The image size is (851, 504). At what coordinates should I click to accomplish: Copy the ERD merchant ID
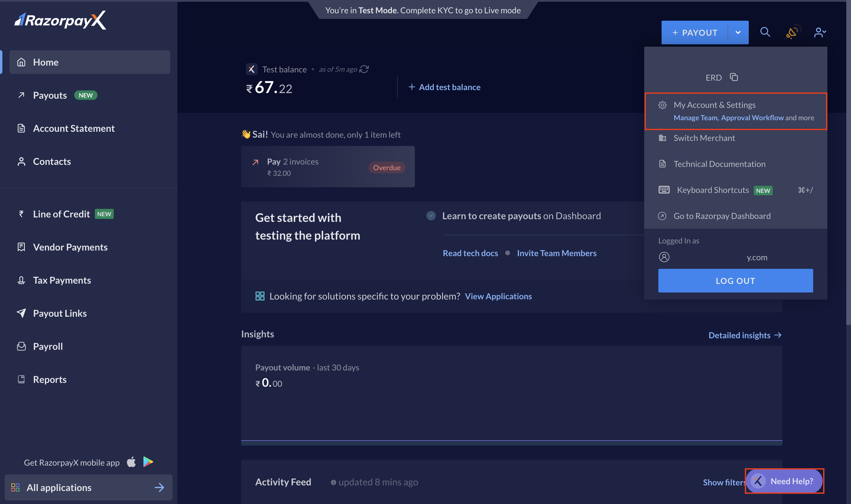(734, 77)
